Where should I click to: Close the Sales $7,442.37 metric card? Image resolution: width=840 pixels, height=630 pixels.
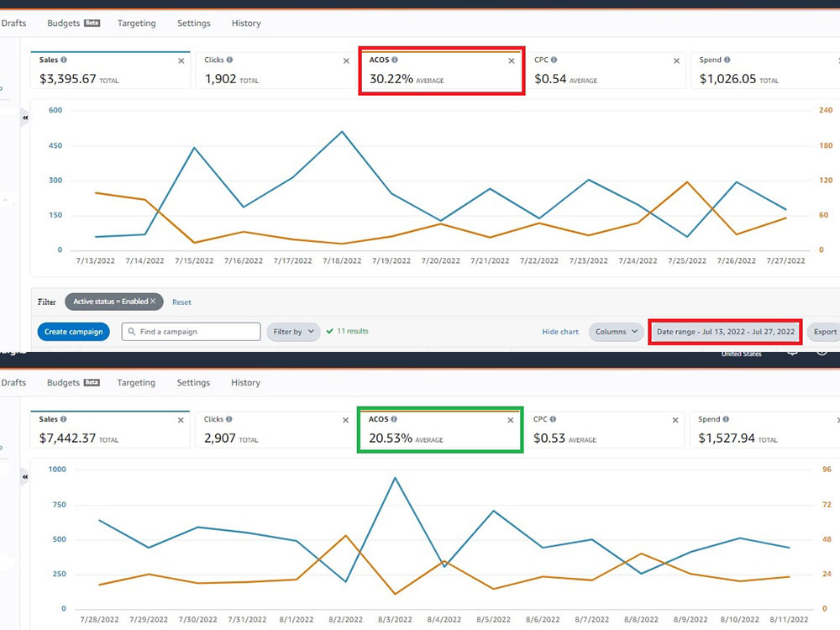pyautogui.click(x=181, y=420)
